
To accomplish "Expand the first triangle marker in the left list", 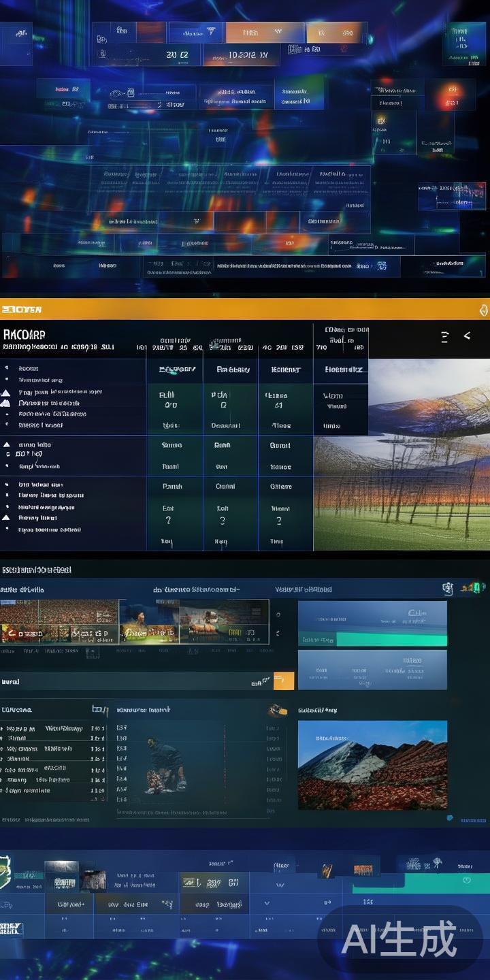I will point(6,393).
